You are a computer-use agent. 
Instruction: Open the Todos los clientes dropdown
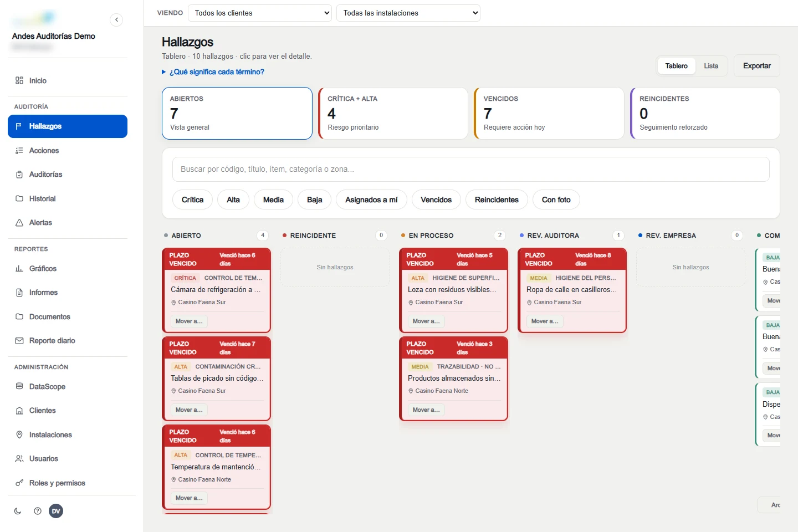click(260, 13)
